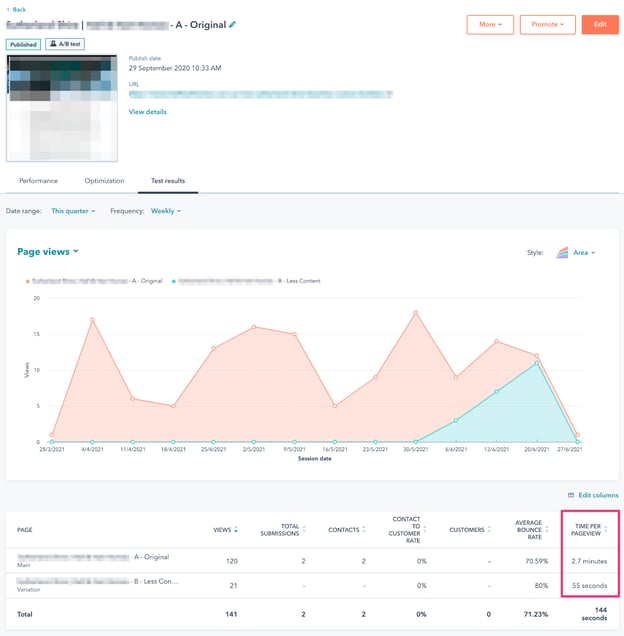This screenshot has width=624, height=636.
Task: Sort table by the Views column arrow
Action: click(236, 530)
